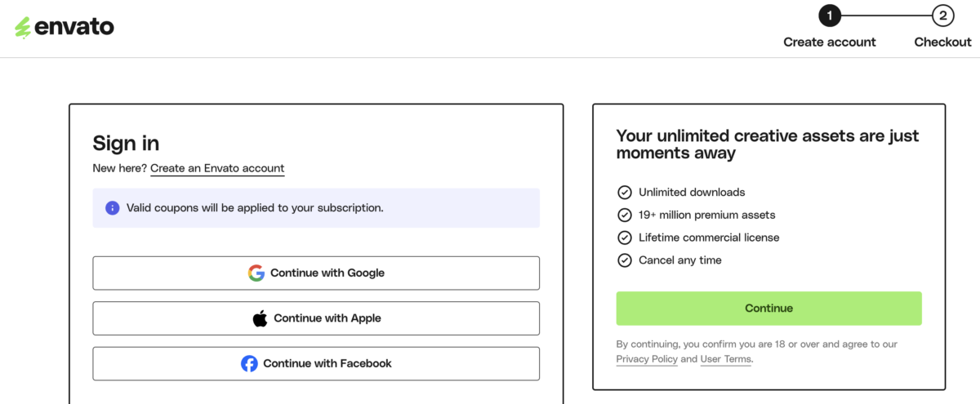Open the Privacy Policy link

click(647, 359)
